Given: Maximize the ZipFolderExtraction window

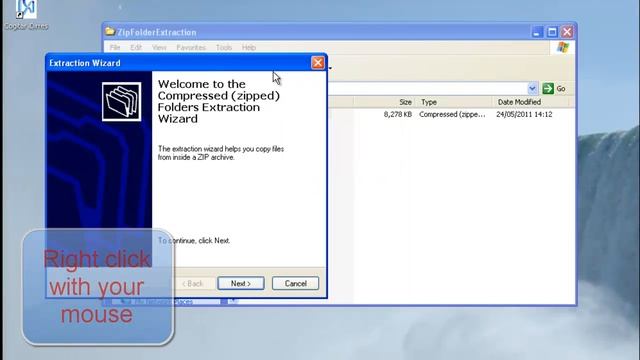Looking at the screenshot, I should click(x=552, y=32).
